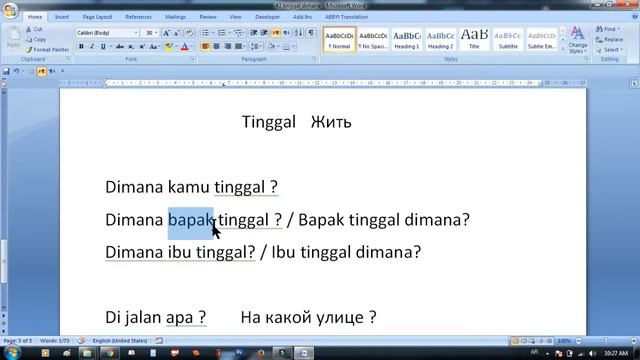This screenshot has height=360, width=640.
Task: Apply the No Spacing style
Action: click(x=373, y=40)
